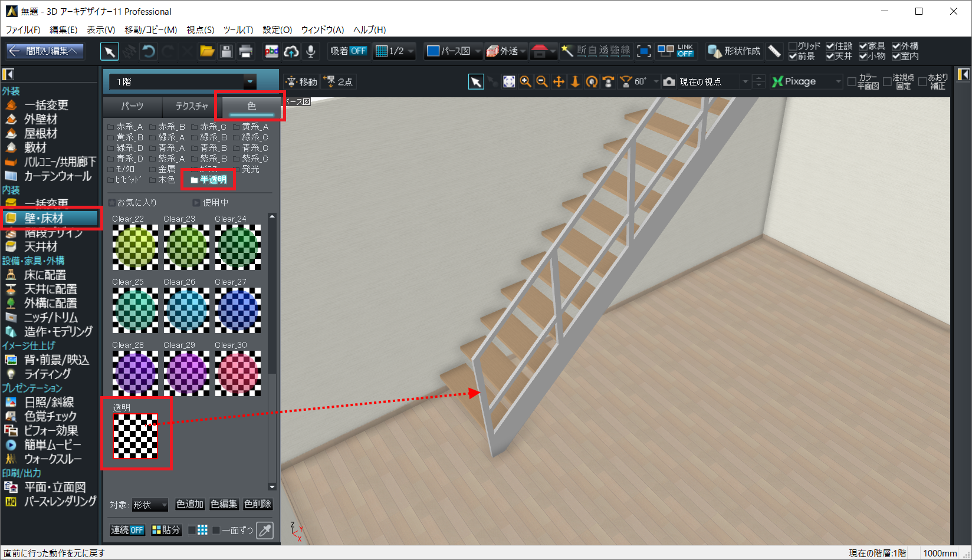The width and height of the screenshot is (972, 560).
Task: Open file with the folder icon
Action: point(207,51)
